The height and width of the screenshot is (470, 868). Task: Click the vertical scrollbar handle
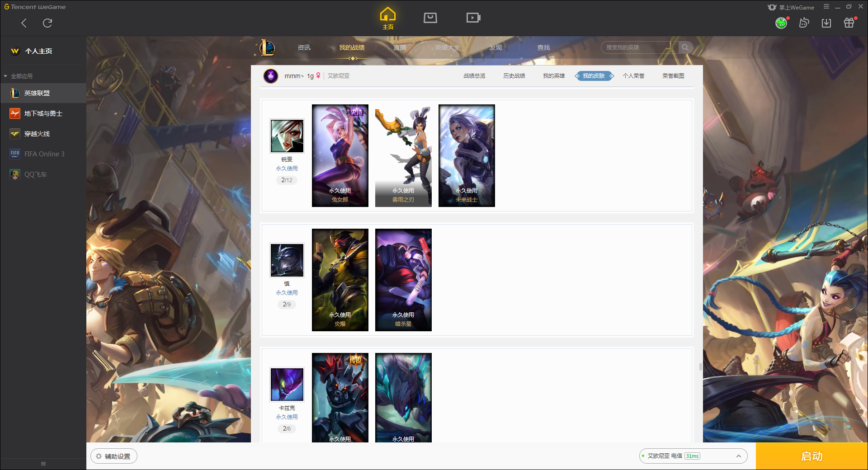coord(701,367)
